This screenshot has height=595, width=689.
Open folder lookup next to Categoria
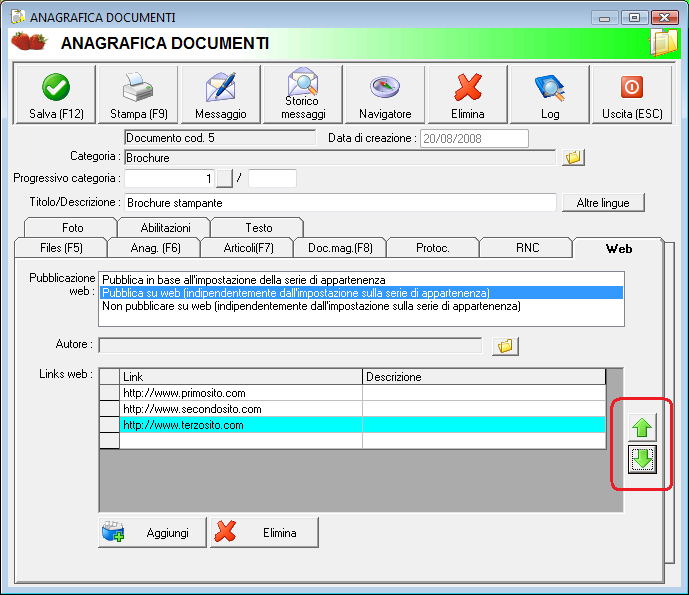(x=573, y=157)
